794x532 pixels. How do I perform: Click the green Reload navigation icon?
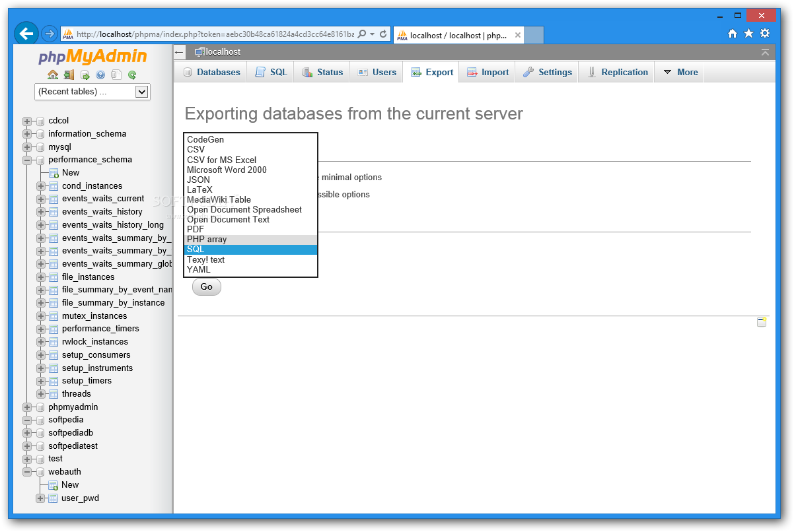point(132,75)
